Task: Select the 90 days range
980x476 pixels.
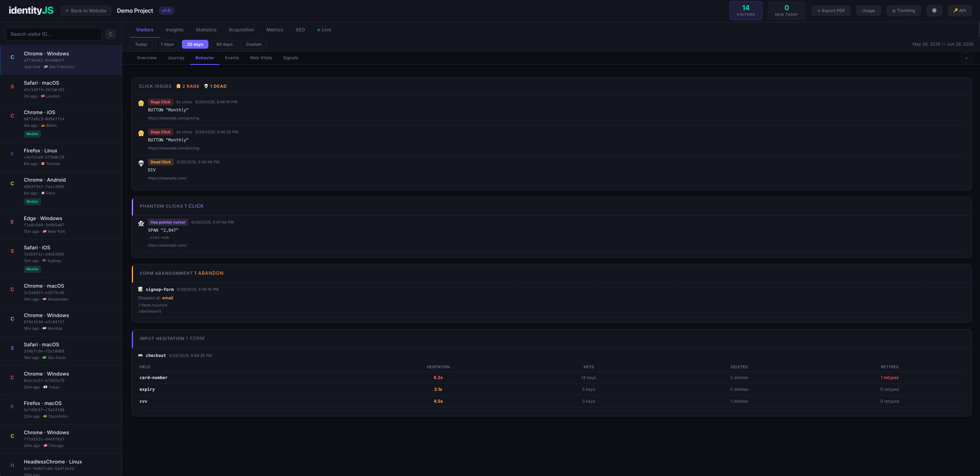Action: point(225,44)
